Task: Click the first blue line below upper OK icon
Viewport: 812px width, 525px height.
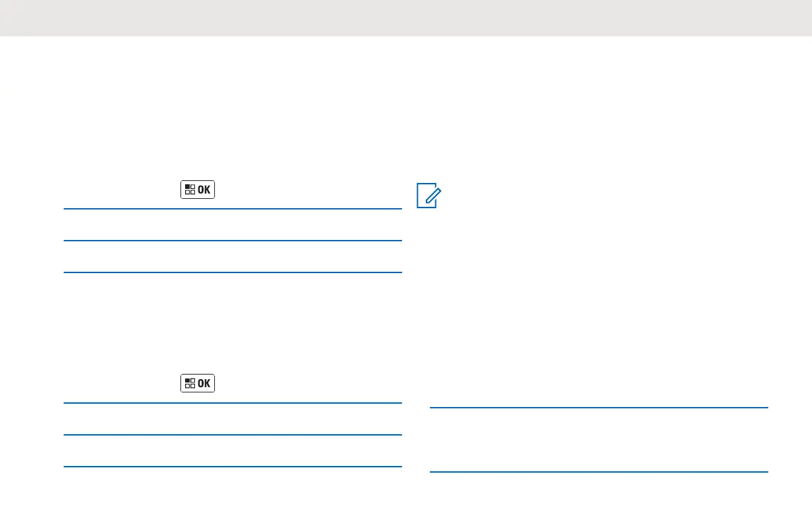Action: point(232,209)
